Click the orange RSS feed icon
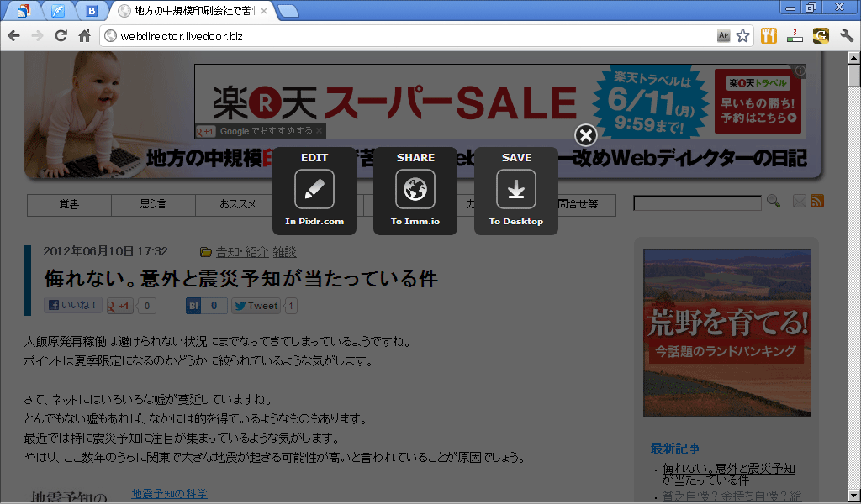 coord(817,202)
